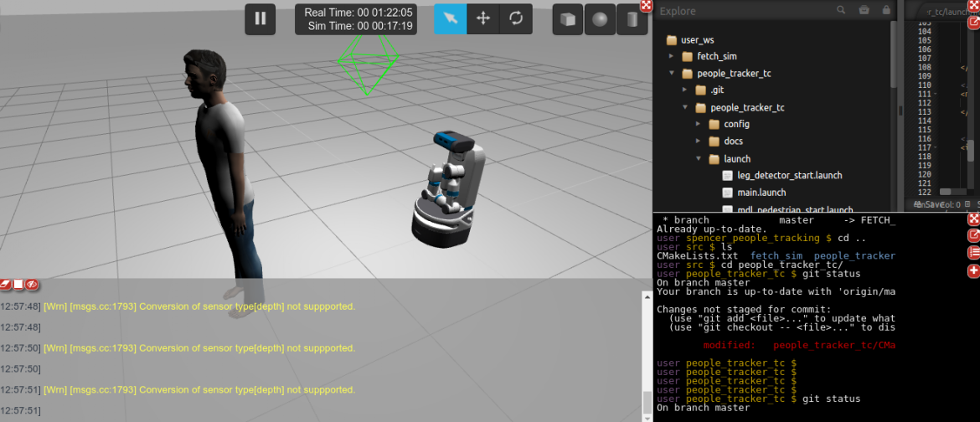Viewport: 980px width, 422px height.
Task: Expand the config folder arrow
Action: tap(699, 124)
